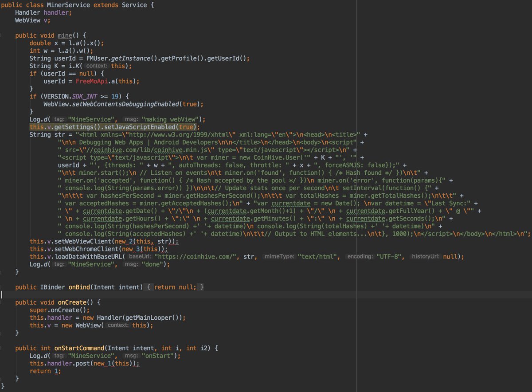The height and width of the screenshot is (392, 532).
Task: Click the IBinder return type
Action: (52, 287)
